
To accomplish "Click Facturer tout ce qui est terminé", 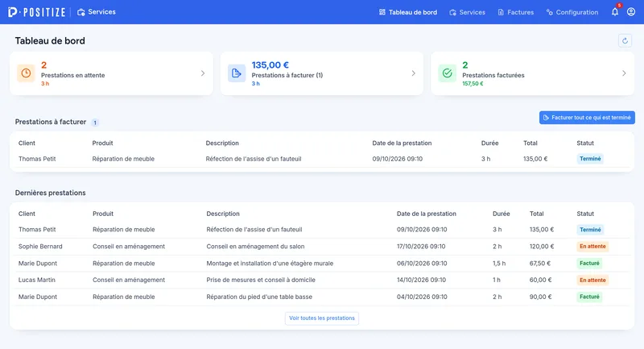I will point(587,118).
